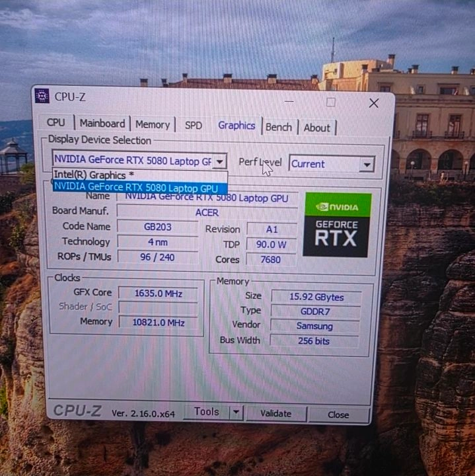The height and width of the screenshot is (476, 475).
Task: Close CPU-Z with the X button
Action: point(374,103)
